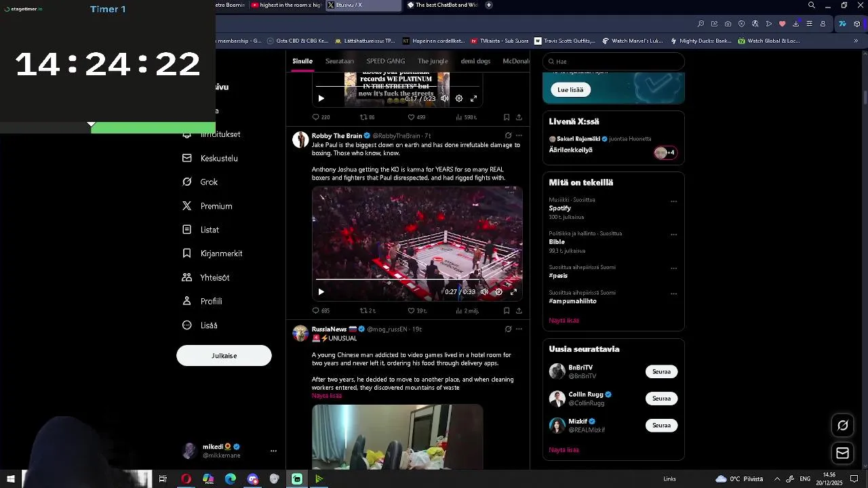Click the Julkaise post button

224,356
